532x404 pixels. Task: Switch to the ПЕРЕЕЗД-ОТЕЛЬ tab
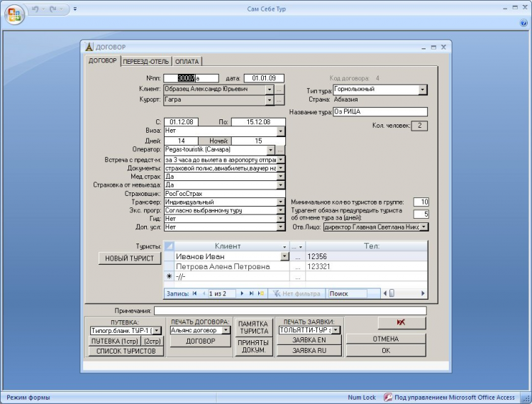pos(146,62)
